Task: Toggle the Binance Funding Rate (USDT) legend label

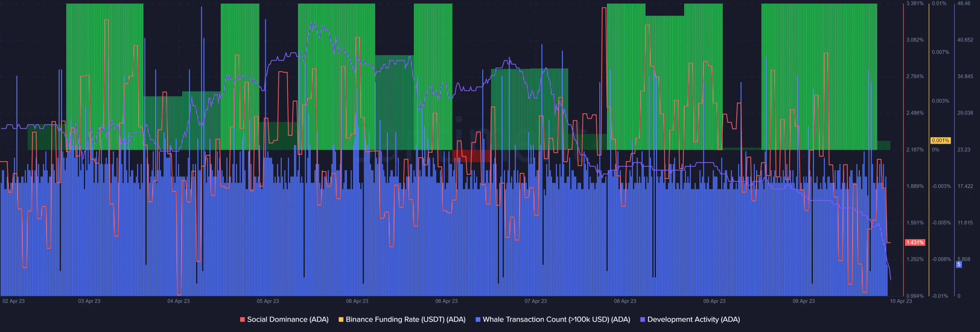Action: pos(405,319)
